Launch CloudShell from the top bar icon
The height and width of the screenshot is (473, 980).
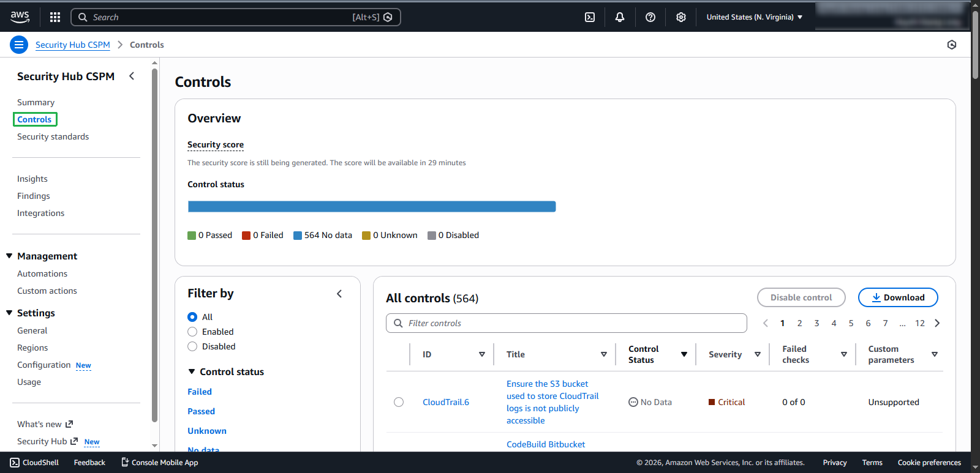tap(590, 17)
